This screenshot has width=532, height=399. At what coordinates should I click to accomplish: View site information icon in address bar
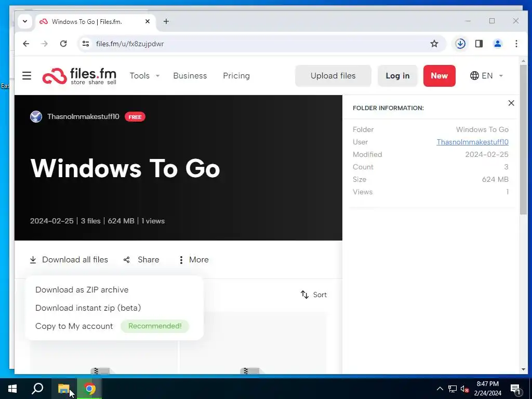[86, 44]
